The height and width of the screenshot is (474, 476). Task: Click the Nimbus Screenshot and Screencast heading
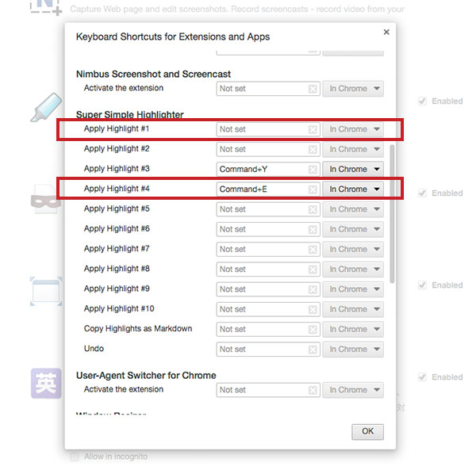coord(153,74)
